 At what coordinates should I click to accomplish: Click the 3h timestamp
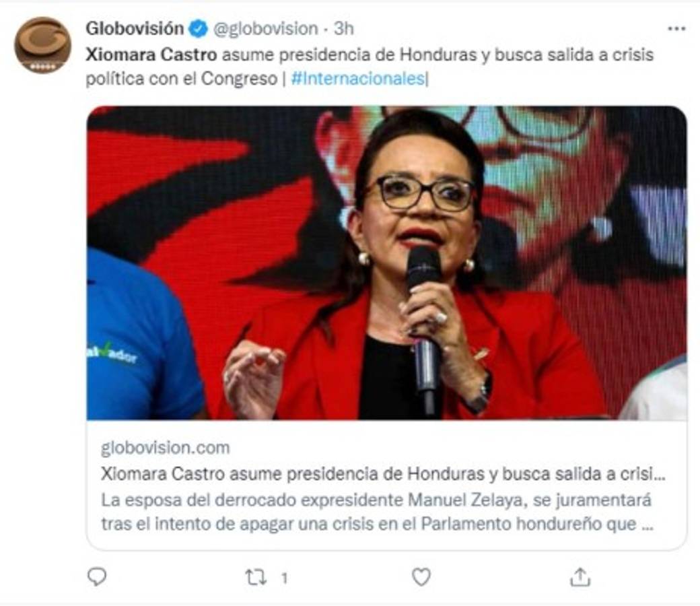tap(344, 29)
